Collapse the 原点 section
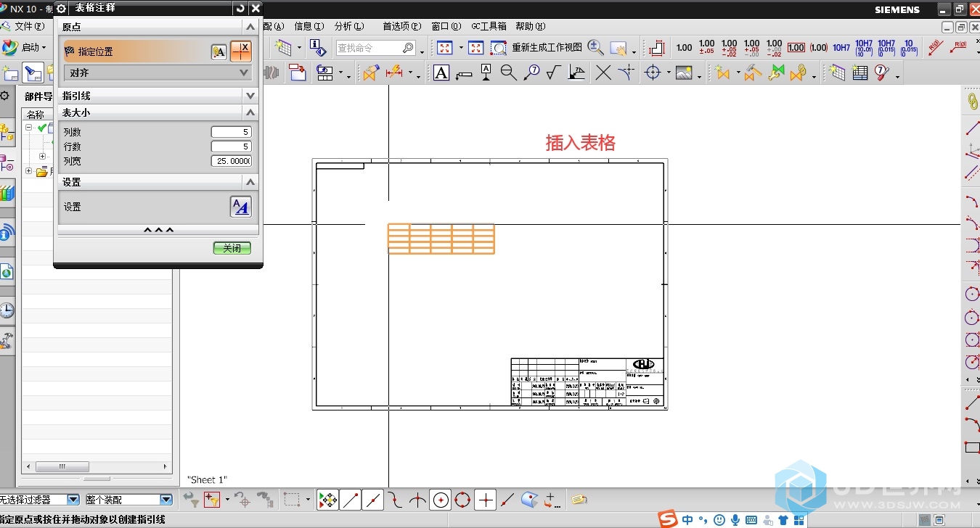The image size is (980, 528). 250,27
